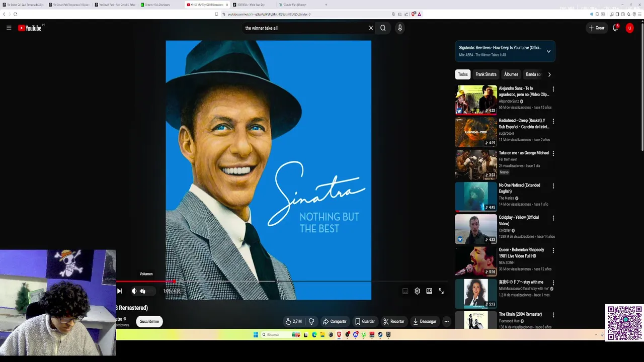Skip to the next video

119,291
